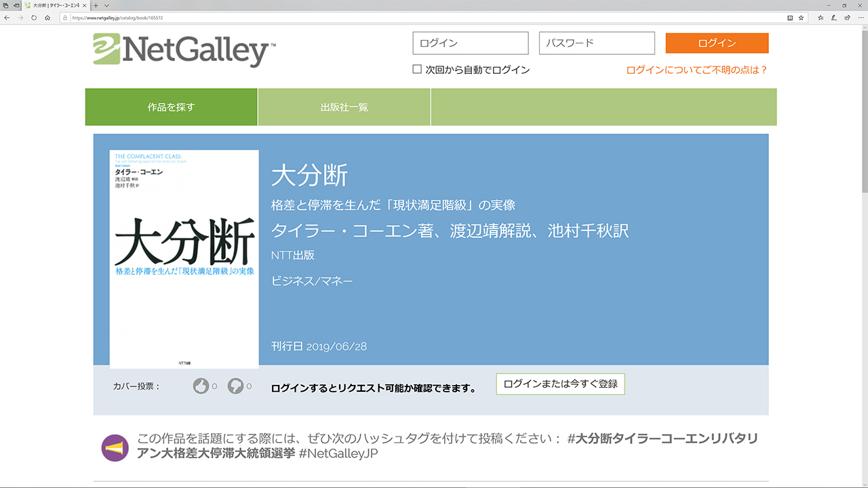Click subtitle 格差と停滞を生んだ「現状満足階級」の実像

click(393, 205)
